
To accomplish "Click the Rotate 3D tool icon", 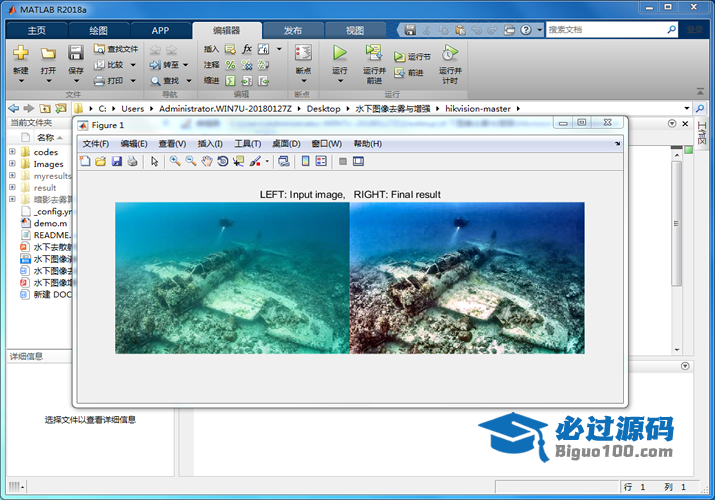I will (x=222, y=161).
